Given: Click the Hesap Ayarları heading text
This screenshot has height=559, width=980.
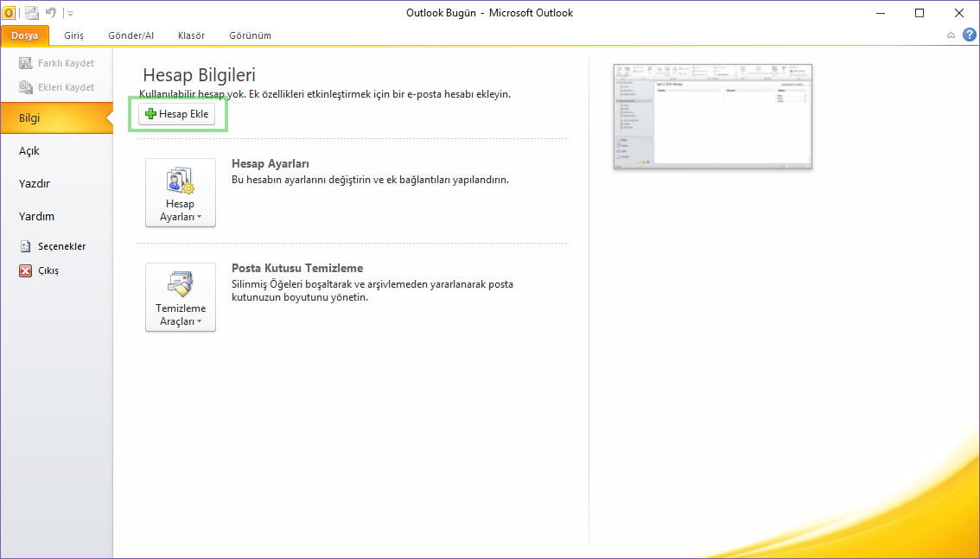Looking at the screenshot, I should tap(270, 163).
